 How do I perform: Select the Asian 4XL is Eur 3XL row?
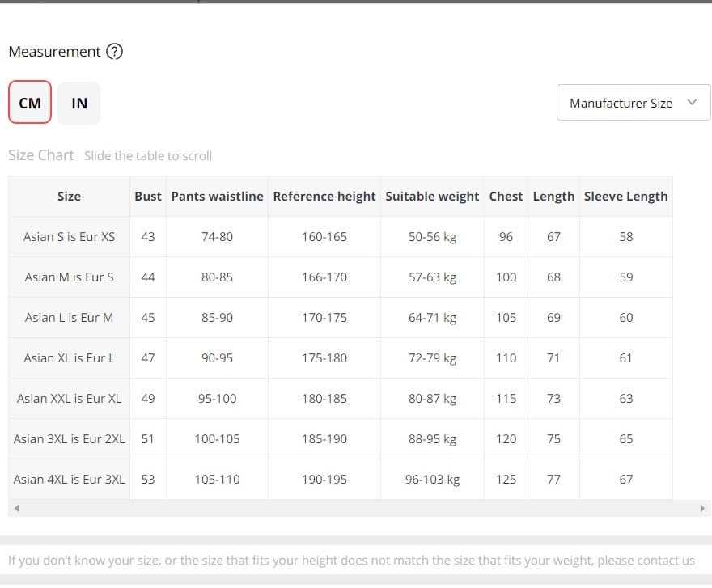[x=70, y=480]
